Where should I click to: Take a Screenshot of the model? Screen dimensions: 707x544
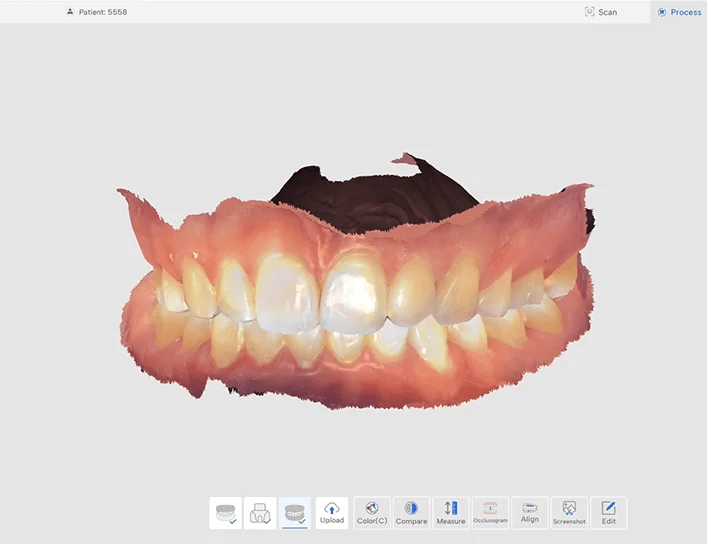pos(569,513)
